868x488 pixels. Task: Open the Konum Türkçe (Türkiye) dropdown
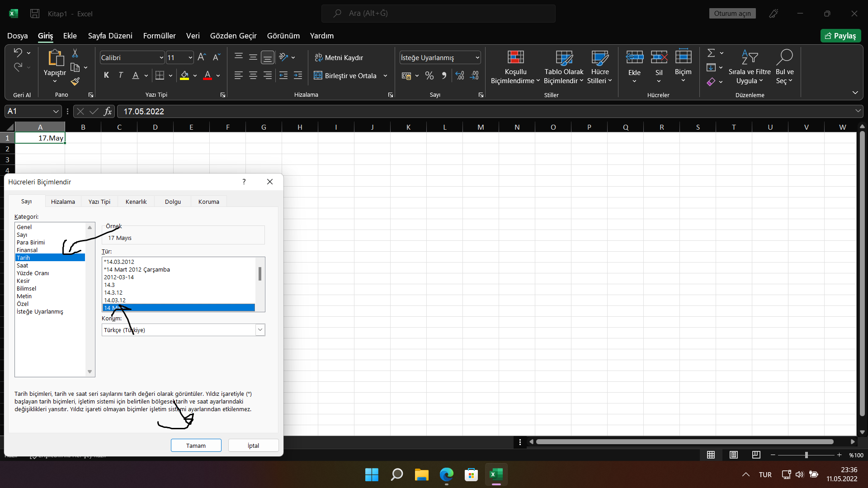(260, 330)
